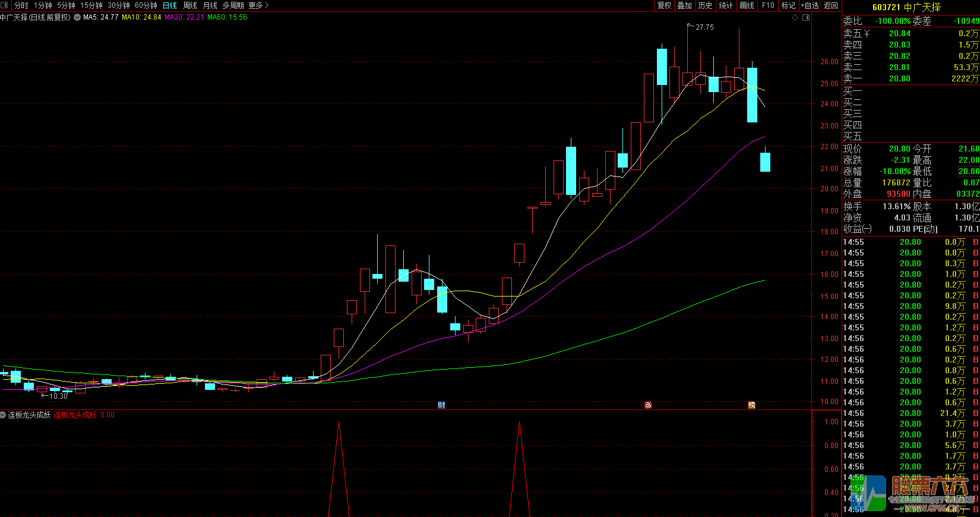This screenshot has width=980, height=517.
Task: Select the 60分钟 period tab
Action: pos(146,5)
